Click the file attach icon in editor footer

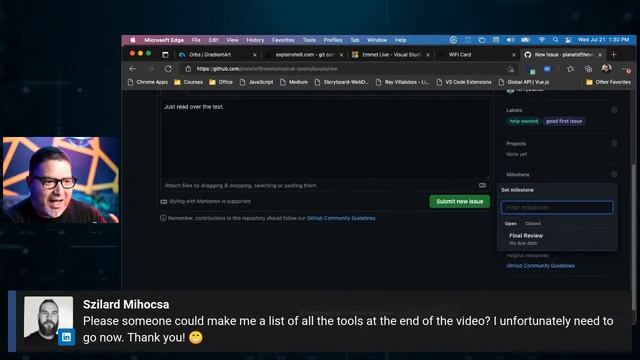(x=482, y=185)
